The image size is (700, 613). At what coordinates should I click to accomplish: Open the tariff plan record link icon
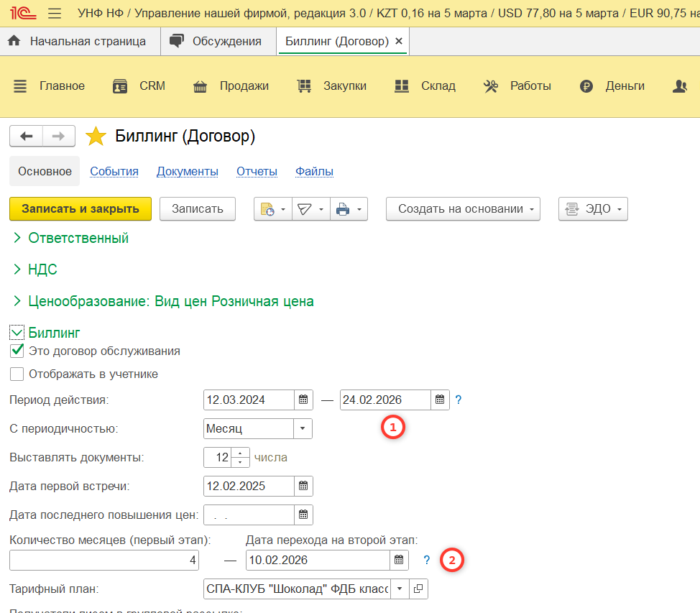(418, 589)
